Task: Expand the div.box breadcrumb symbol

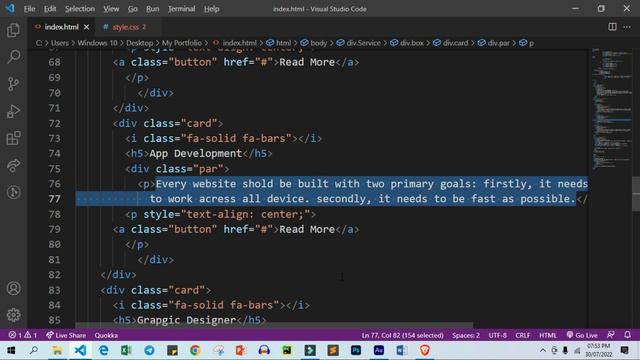Action: coord(407,43)
